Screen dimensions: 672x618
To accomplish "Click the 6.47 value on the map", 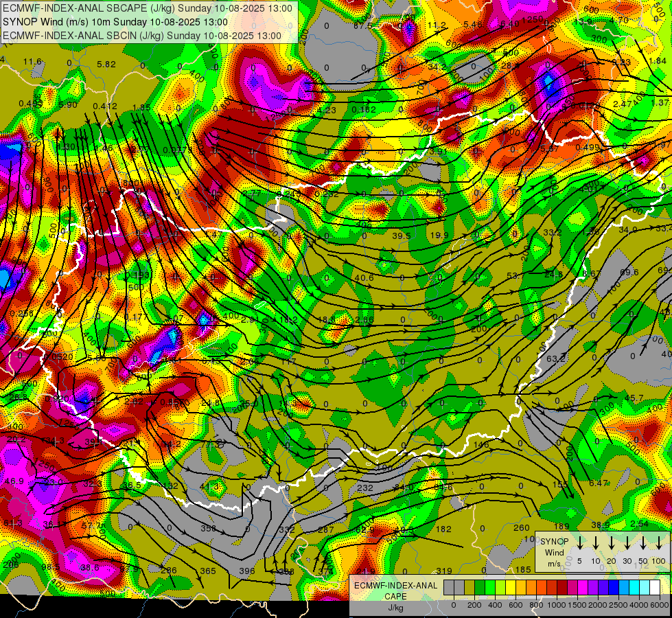I will 599,483.
